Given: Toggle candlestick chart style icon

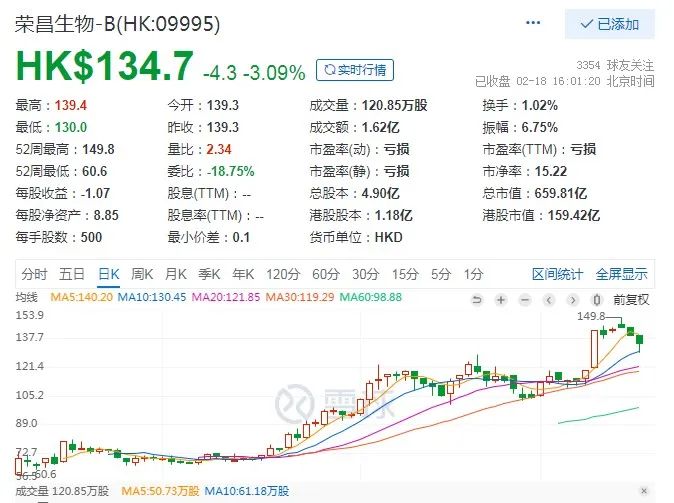Looking at the screenshot, I should point(597,300).
